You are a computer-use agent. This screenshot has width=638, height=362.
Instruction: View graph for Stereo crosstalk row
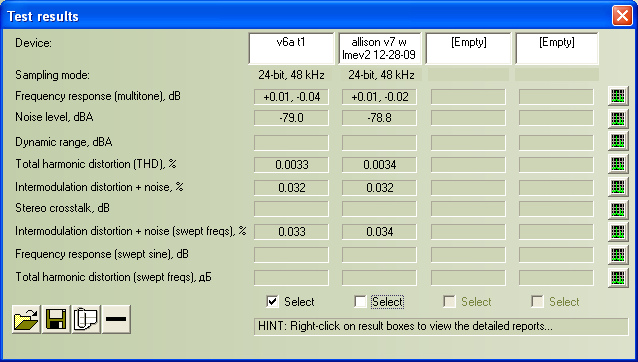click(x=618, y=209)
